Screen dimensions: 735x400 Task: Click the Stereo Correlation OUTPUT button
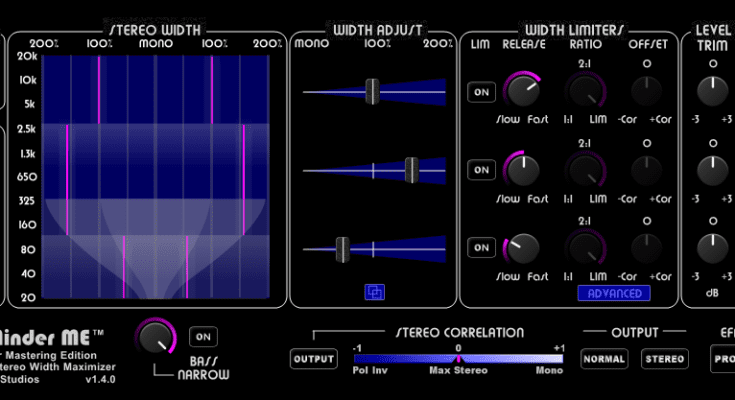(313, 358)
